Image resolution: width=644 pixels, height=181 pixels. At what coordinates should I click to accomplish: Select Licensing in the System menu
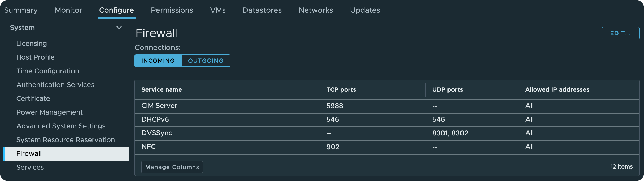tap(32, 43)
